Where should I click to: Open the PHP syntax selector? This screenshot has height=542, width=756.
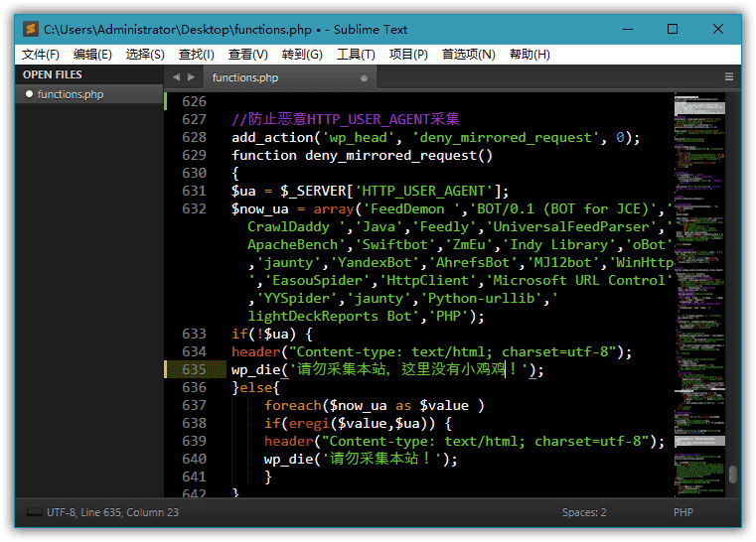pyautogui.click(x=683, y=513)
